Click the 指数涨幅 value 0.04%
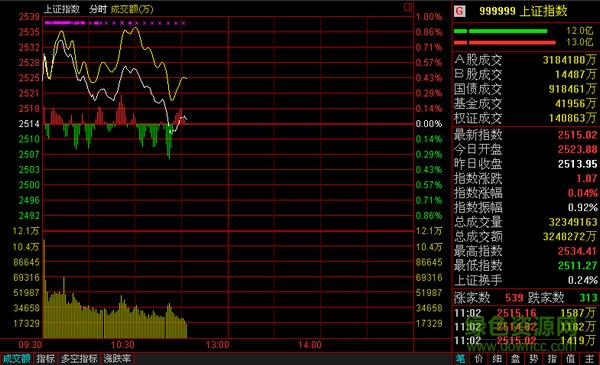600x365 pixels. [x=582, y=193]
